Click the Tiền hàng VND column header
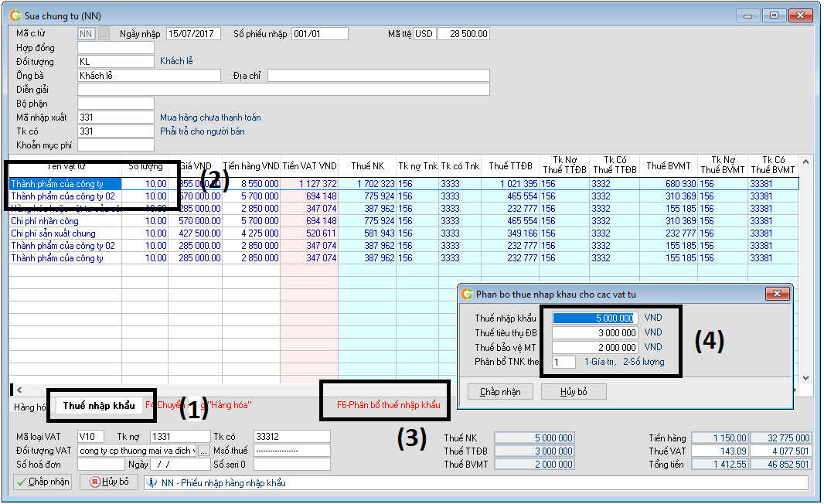 pyautogui.click(x=251, y=166)
